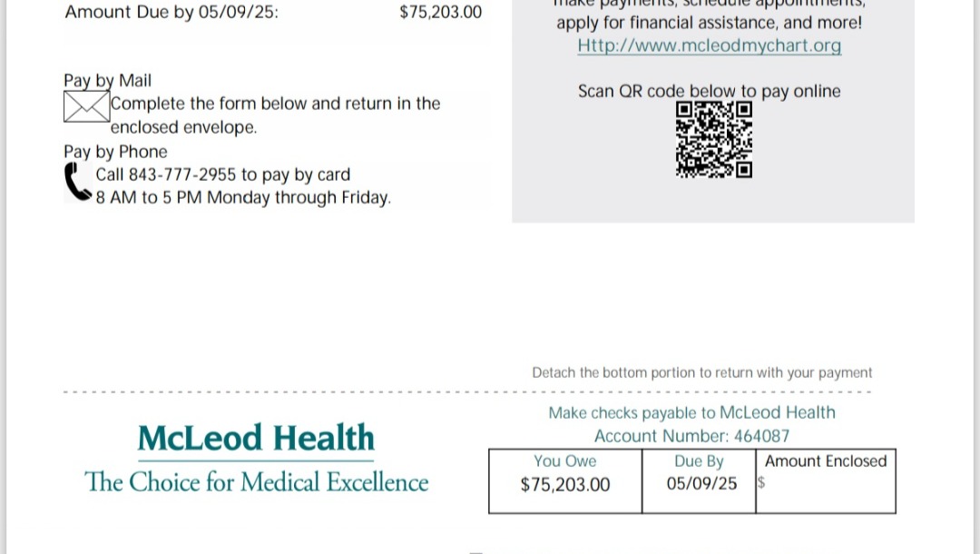The image size is (980, 554).
Task: Click the $75,203.00 amount beside Amount Due
Action: pyautogui.click(x=441, y=12)
